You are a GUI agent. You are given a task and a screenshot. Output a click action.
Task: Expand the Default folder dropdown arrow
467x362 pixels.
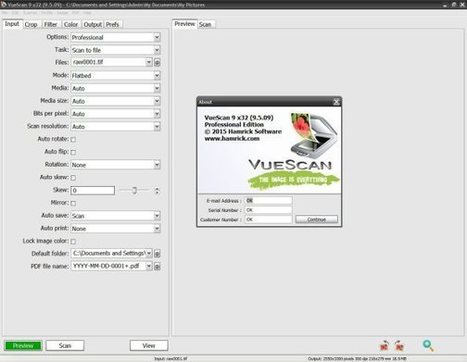[x=149, y=253]
